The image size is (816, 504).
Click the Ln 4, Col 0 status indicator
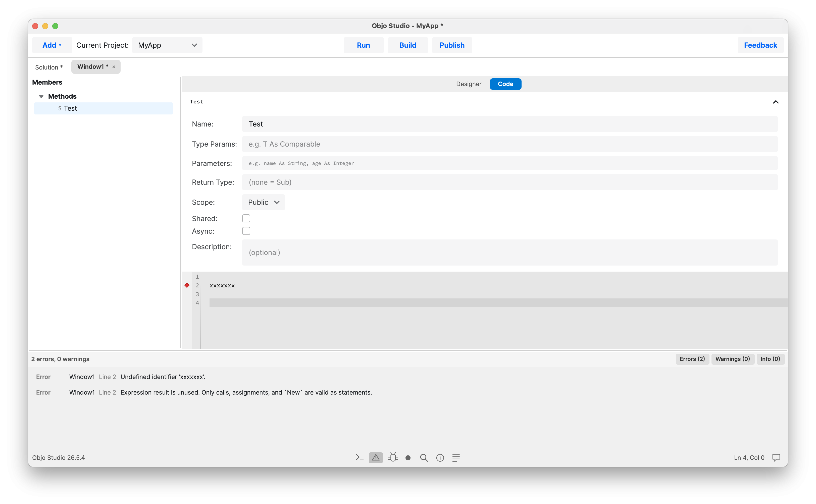pyautogui.click(x=749, y=458)
